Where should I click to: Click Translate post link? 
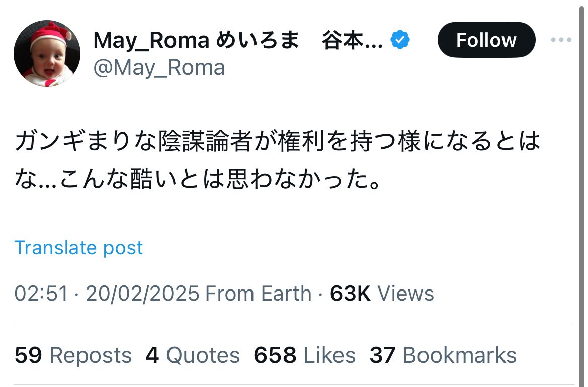[78, 248]
